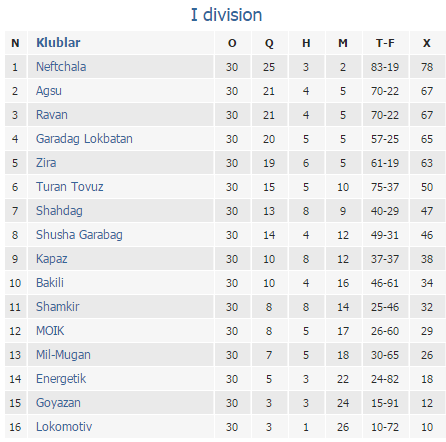
Task: Open the Agsu club link
Action: pyautogui.click(x=49, y=91)
